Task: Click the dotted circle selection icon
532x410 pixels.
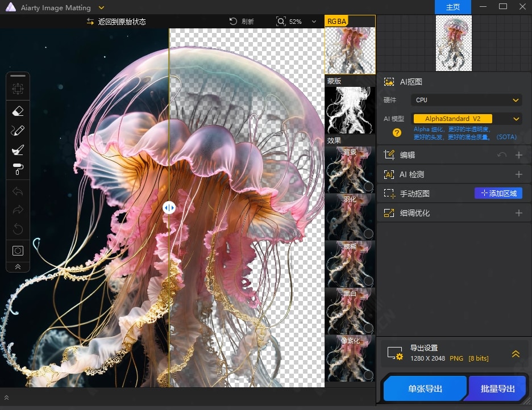Action: pyautogui.click(x=18, y=250)
